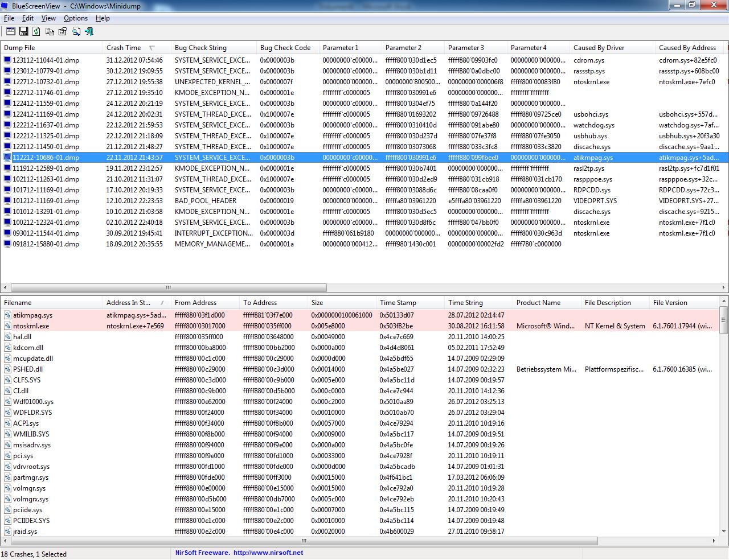Open Advanced Options toolbar icon
Image resolution: width=729 pixels, height=560 pixels.
[x=11, y=31]
